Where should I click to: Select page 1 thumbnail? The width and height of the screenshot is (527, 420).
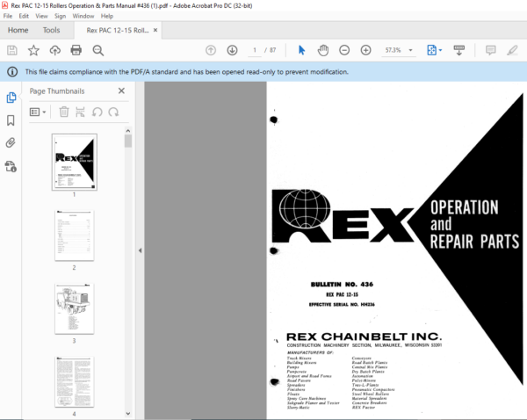75,162
